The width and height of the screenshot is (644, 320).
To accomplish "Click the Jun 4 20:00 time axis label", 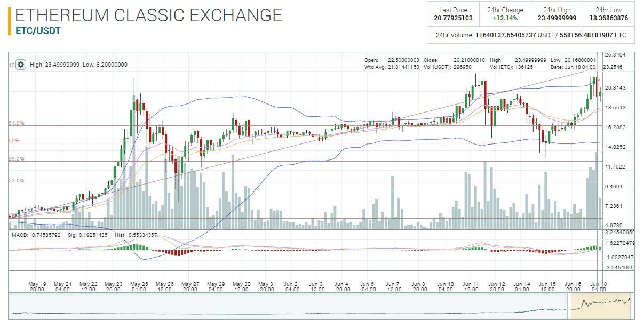I will (x=343, y=286).
